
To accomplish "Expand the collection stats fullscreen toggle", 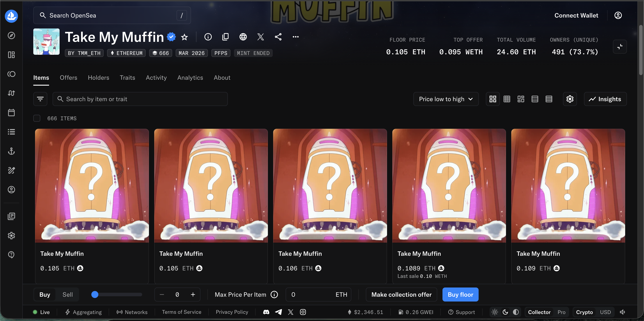I will 620,46.
